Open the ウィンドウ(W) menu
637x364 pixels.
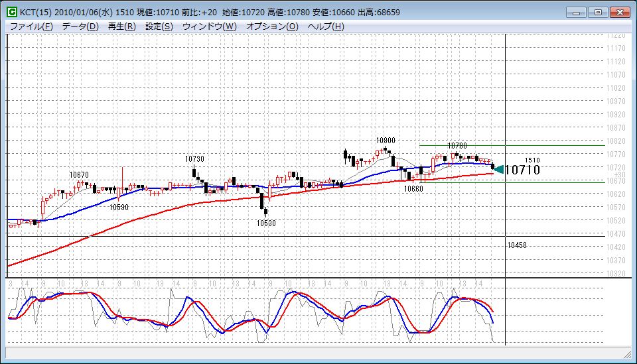pyautogui.click(x=209, y=27)
